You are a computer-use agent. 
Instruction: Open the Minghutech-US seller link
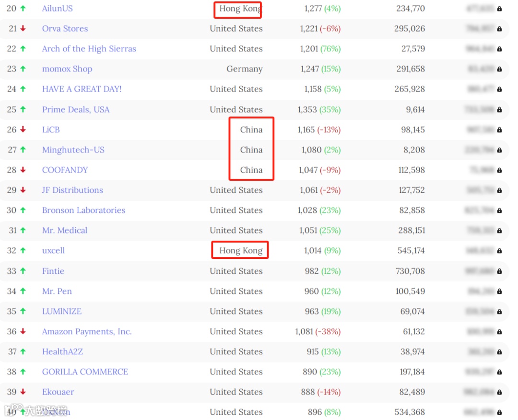73,150
